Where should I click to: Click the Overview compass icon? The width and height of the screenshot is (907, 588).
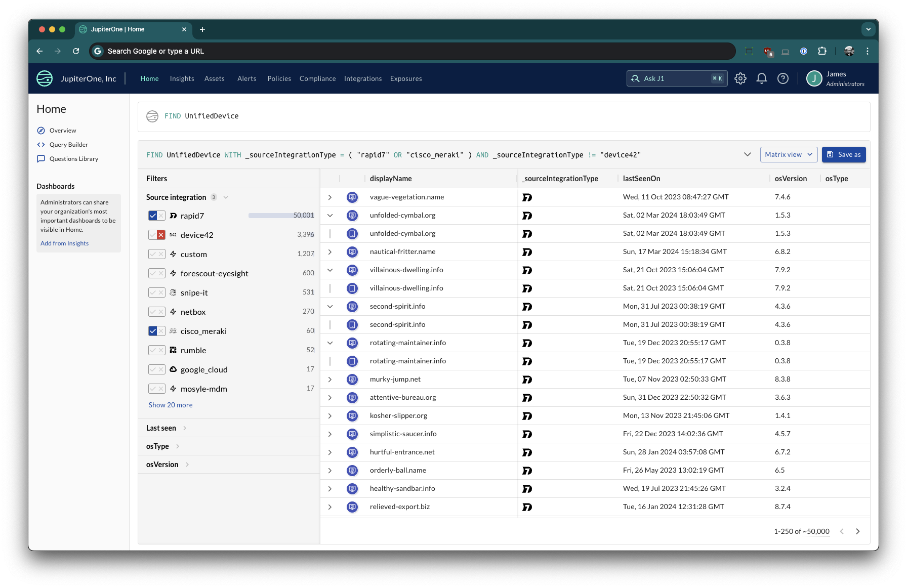tap(41, 131)
